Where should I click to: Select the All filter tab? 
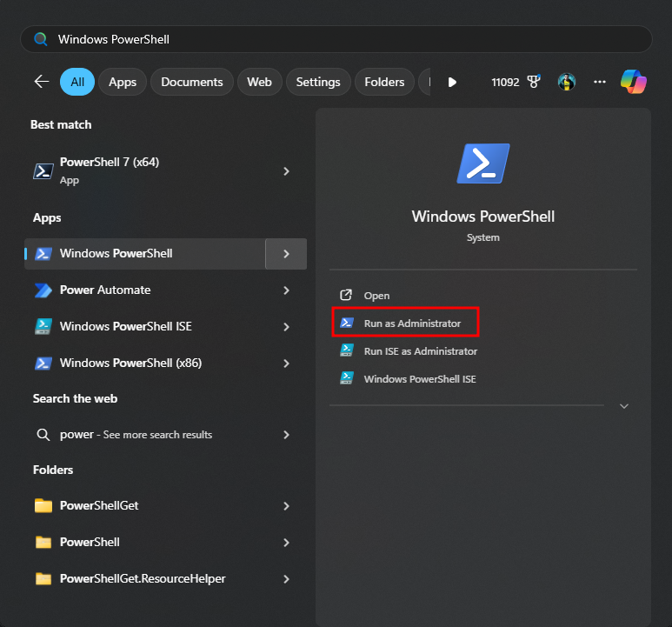coord(77,82)
